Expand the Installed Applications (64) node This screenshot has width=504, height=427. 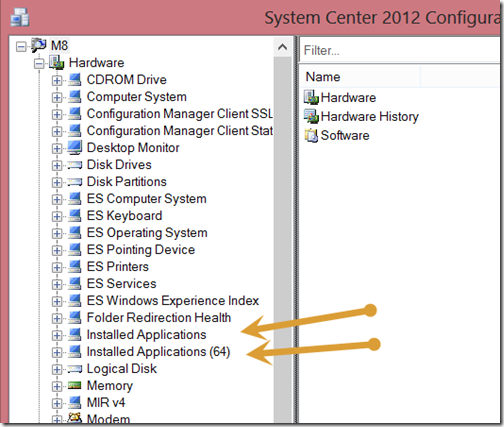coord(57,353)
